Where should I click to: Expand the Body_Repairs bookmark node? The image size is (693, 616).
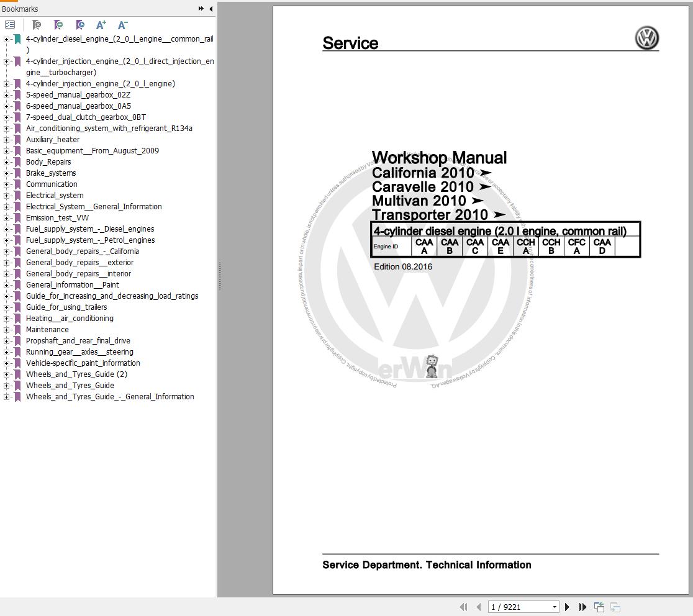pyautogui.click(x=6, y=162)
